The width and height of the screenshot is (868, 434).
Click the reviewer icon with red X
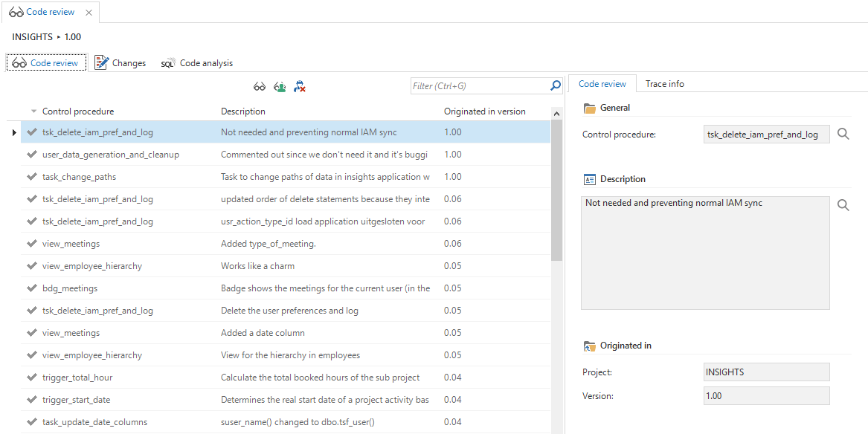(300, 86)
